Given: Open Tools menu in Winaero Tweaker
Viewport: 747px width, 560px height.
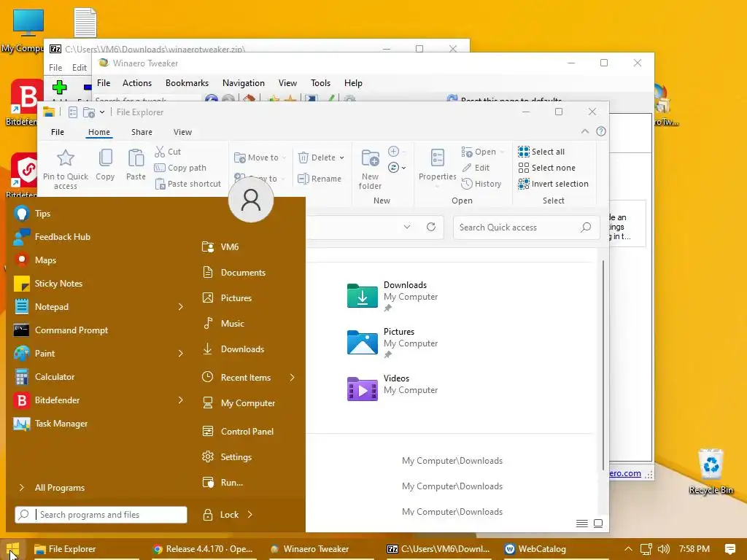Looking at the screenshot, I should coord(321,83).
